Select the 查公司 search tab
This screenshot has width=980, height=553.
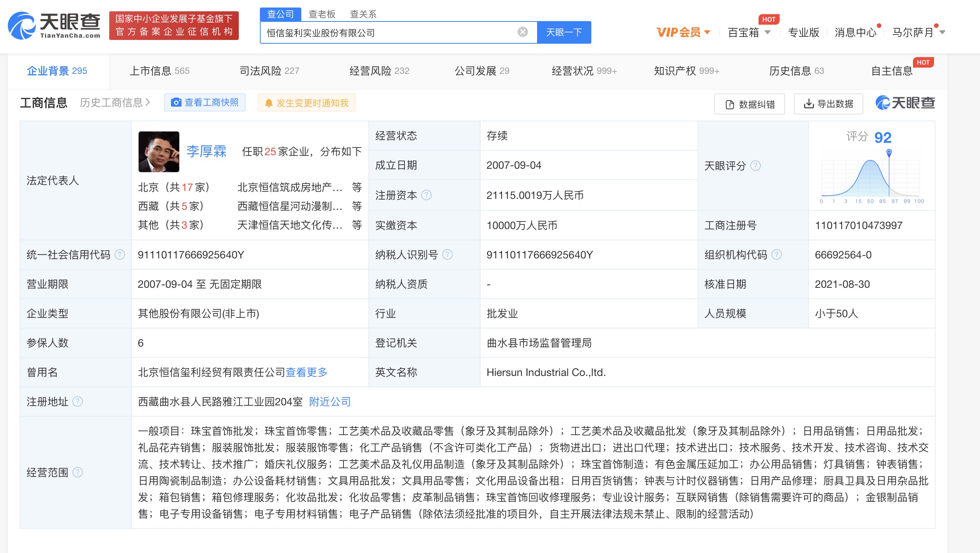[x=280, y=14]
